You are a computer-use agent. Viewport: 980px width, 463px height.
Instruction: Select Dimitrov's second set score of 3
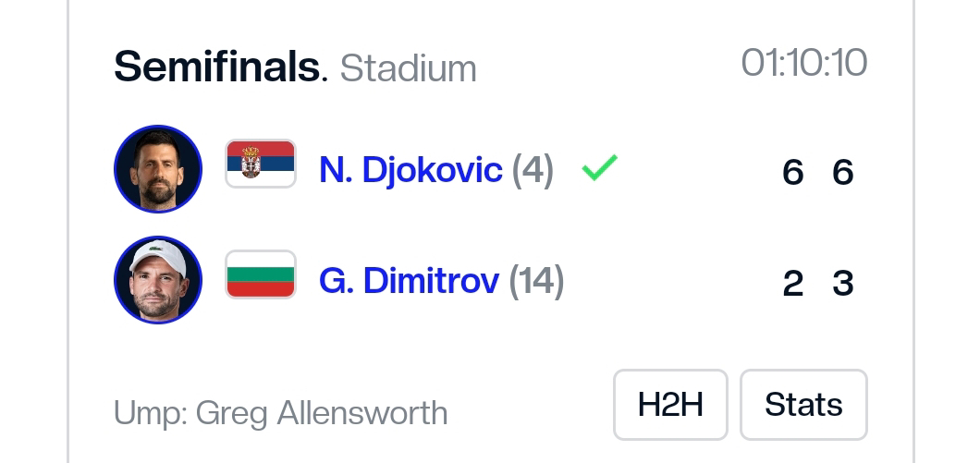click(842, 283)
